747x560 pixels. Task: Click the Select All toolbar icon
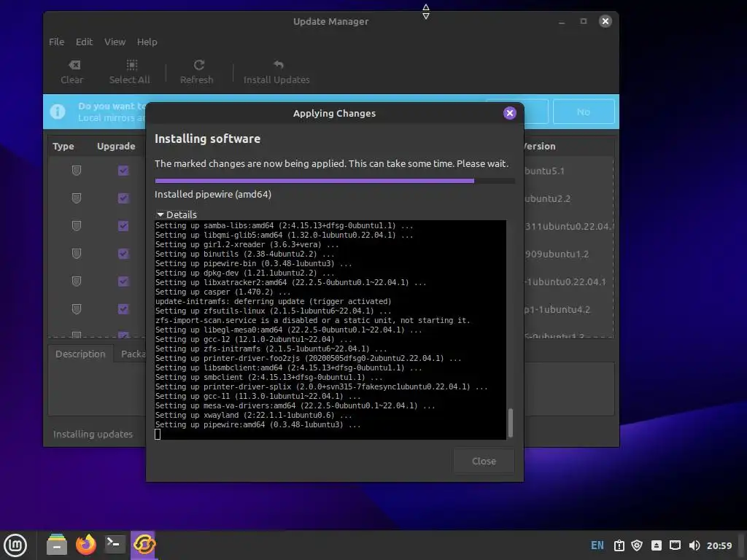pyautogui.click(x=131, y=65)
